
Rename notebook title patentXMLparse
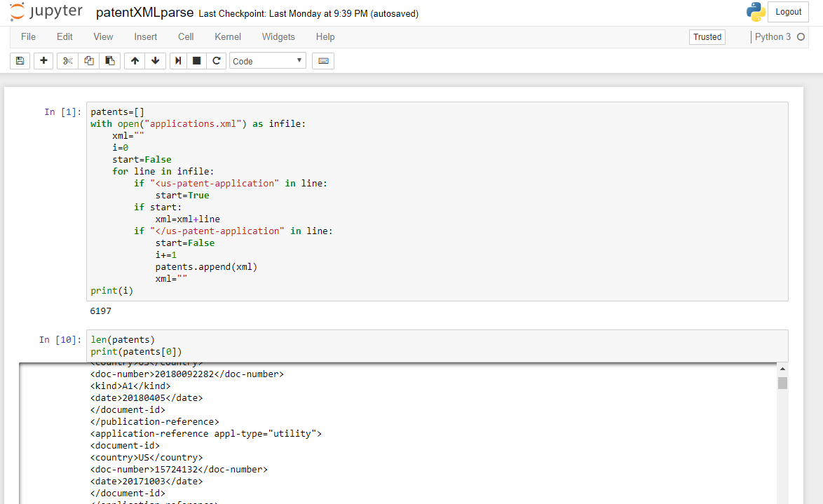click(145, 13)
